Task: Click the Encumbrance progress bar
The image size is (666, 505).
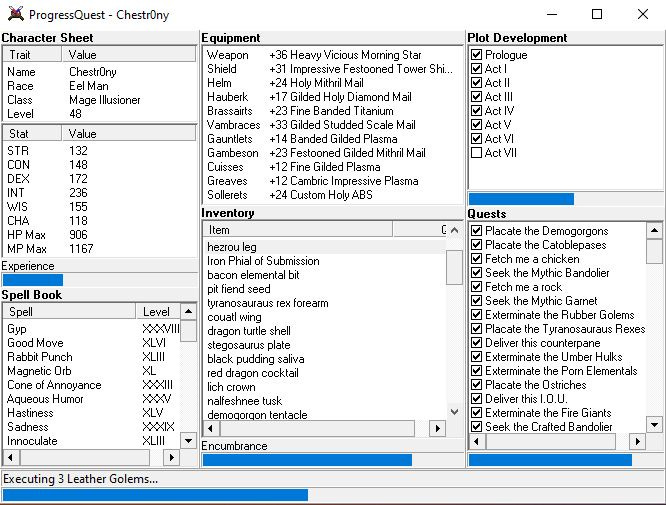Action: tap(333, 460)
